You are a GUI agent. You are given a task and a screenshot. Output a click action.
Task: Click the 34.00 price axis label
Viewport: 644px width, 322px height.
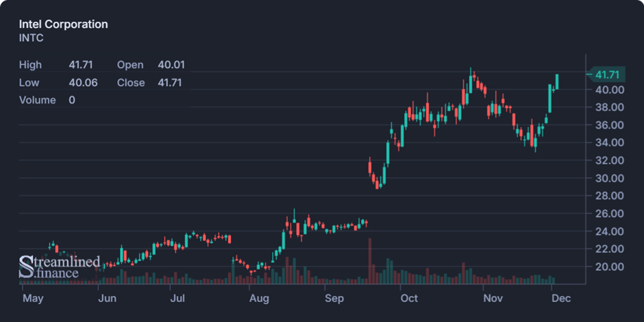click(x=610, y=143)
